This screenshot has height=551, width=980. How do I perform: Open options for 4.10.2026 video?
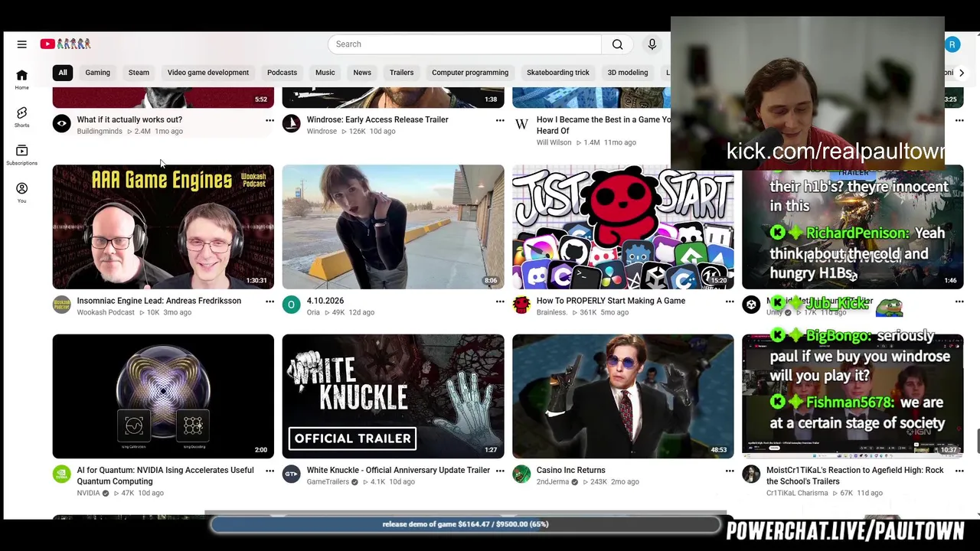point(500,302)
